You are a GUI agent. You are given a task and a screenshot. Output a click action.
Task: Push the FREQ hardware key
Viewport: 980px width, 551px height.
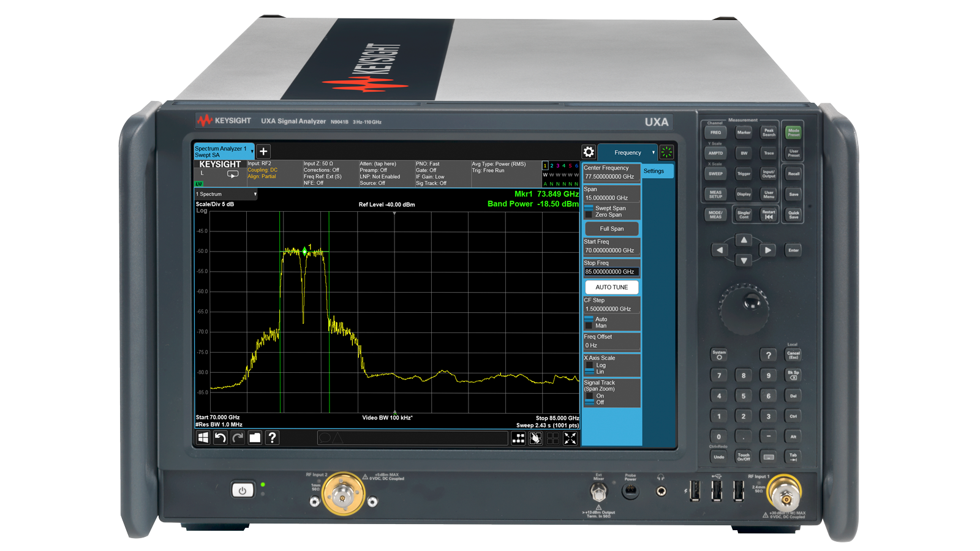[x=715, y=132]
